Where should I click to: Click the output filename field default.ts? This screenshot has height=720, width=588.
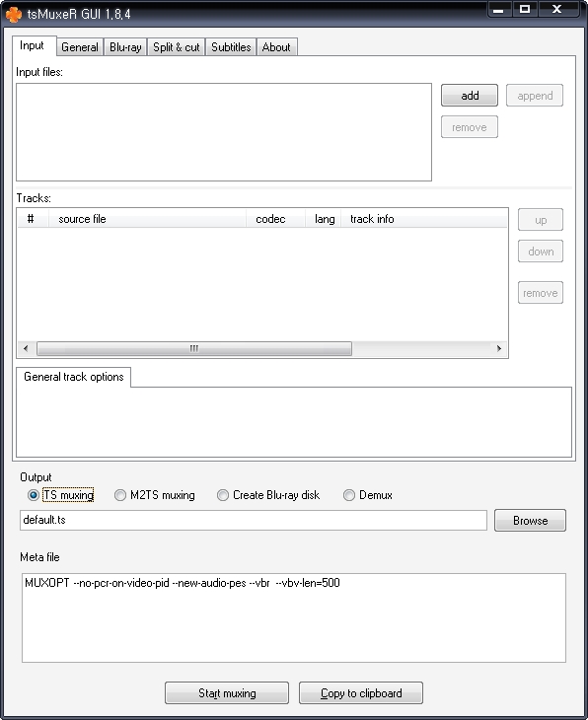(254, 520)
